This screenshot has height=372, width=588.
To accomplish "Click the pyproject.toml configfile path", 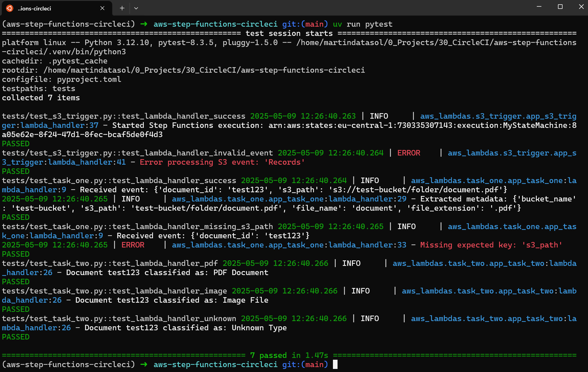I will coord(89,79).
